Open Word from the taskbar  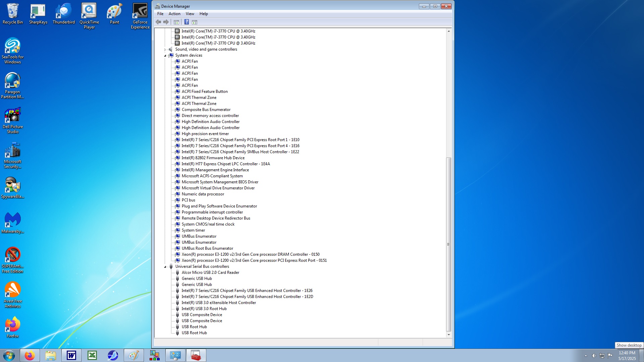coord(71,355)
